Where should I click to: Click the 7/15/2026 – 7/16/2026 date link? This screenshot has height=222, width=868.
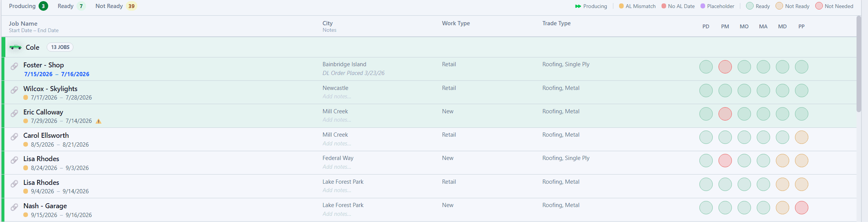tap(57, 74)
